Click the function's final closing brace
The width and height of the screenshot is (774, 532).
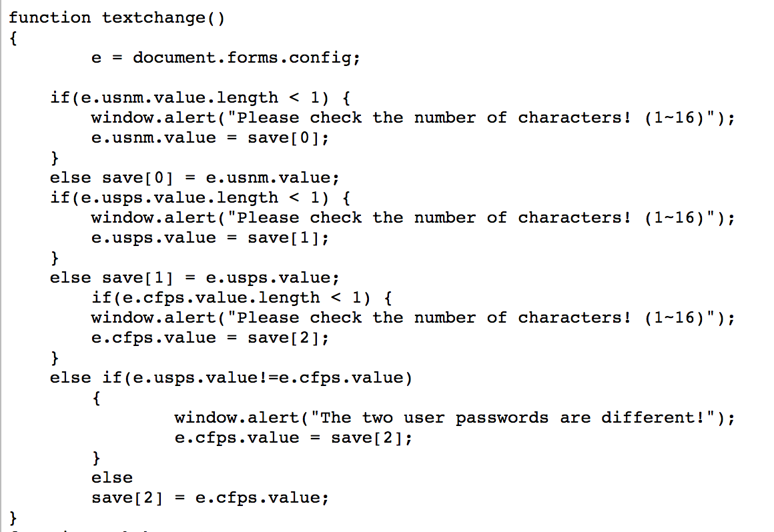point(13,518)
